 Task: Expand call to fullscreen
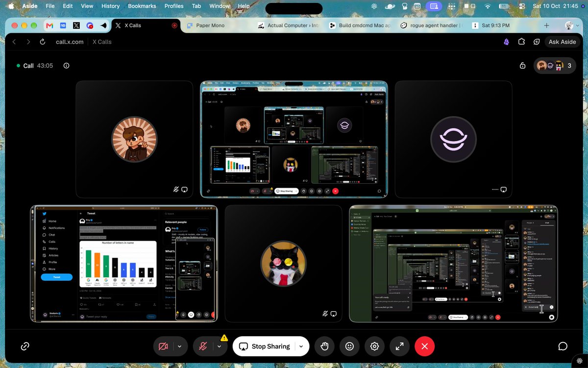pos(400,346)
